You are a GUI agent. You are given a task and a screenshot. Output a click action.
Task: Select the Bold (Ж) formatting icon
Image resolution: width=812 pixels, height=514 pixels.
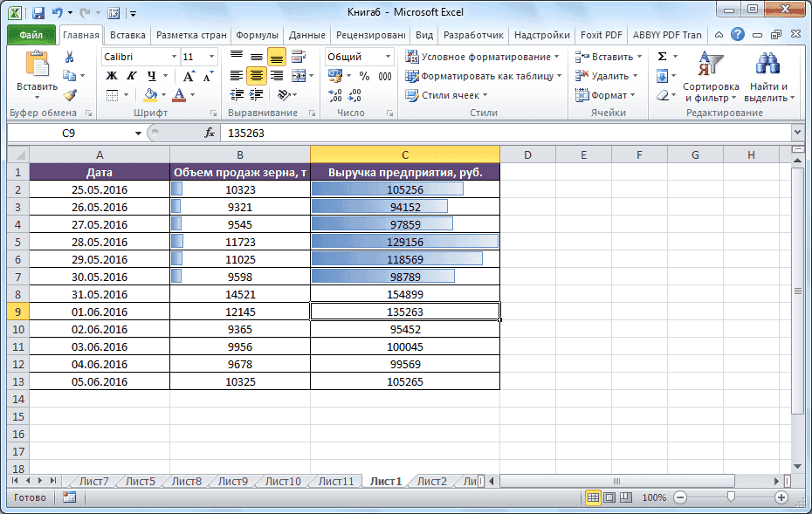[x=111, y=75]
